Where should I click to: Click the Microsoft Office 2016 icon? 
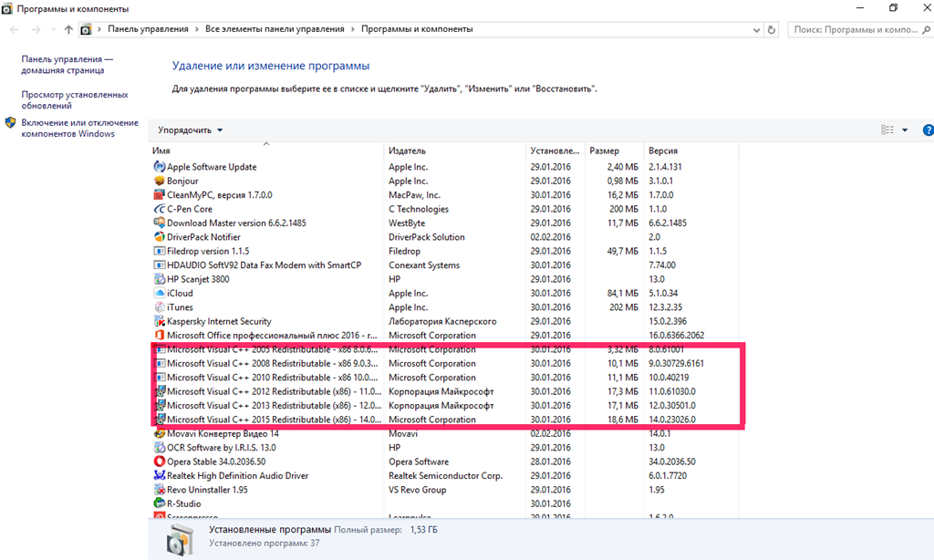tap(159, 335)
